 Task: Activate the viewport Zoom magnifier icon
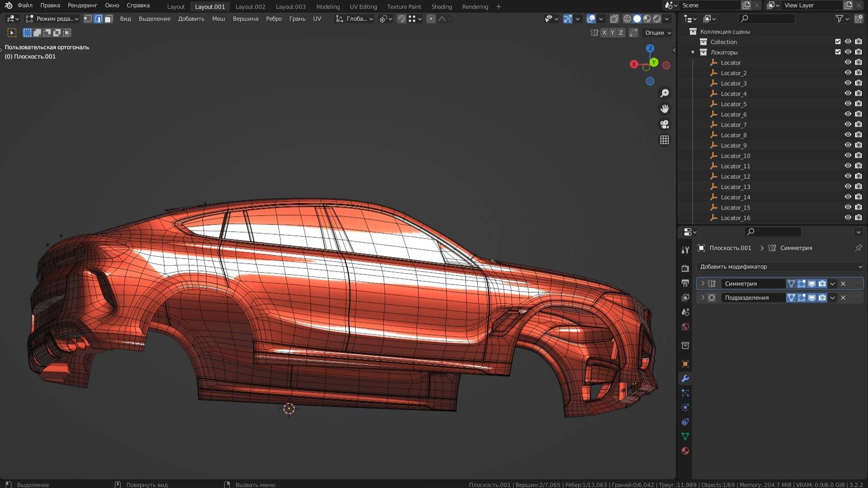click(665, 93)
